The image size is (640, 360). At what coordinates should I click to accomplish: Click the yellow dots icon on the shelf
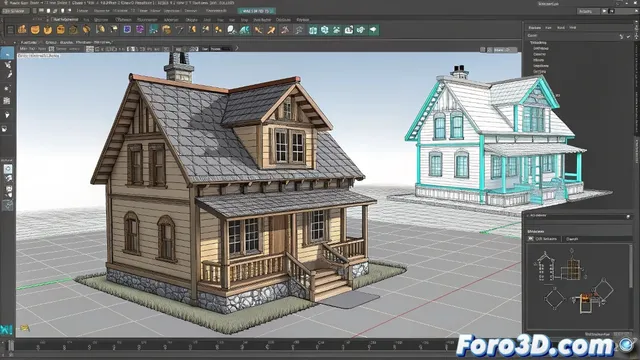pos(218,29)
